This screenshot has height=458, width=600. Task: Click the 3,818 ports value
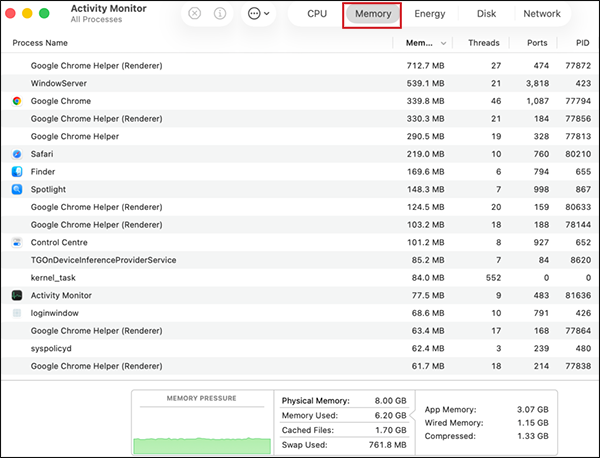[537, 83]
